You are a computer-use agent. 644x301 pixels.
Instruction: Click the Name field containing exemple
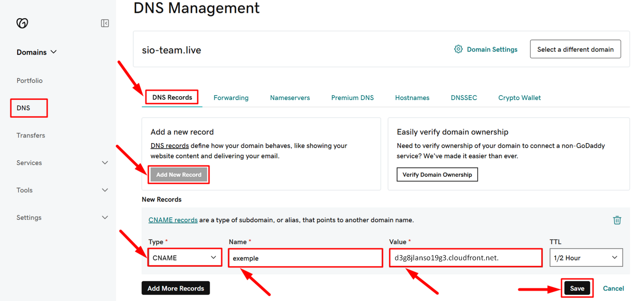305,258
